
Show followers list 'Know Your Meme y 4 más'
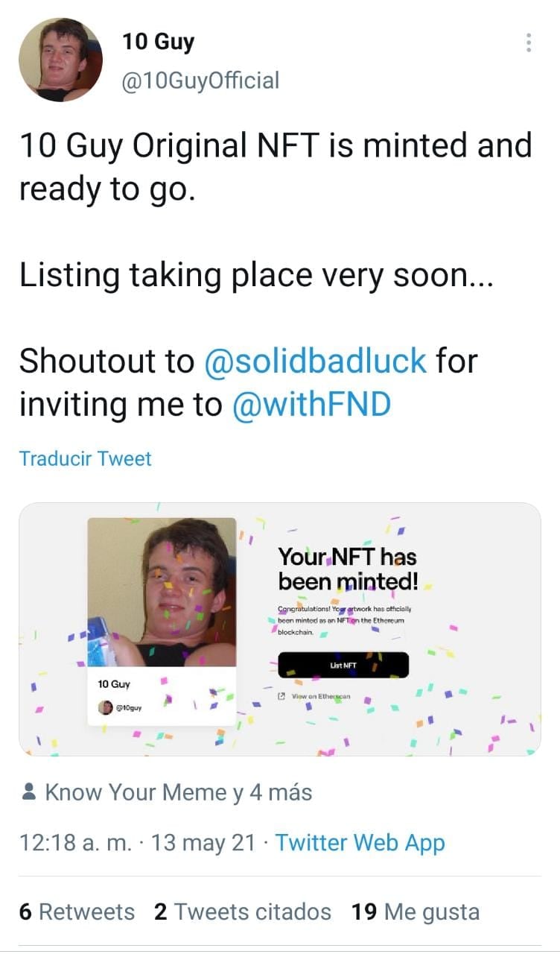(x=179, y=792)
